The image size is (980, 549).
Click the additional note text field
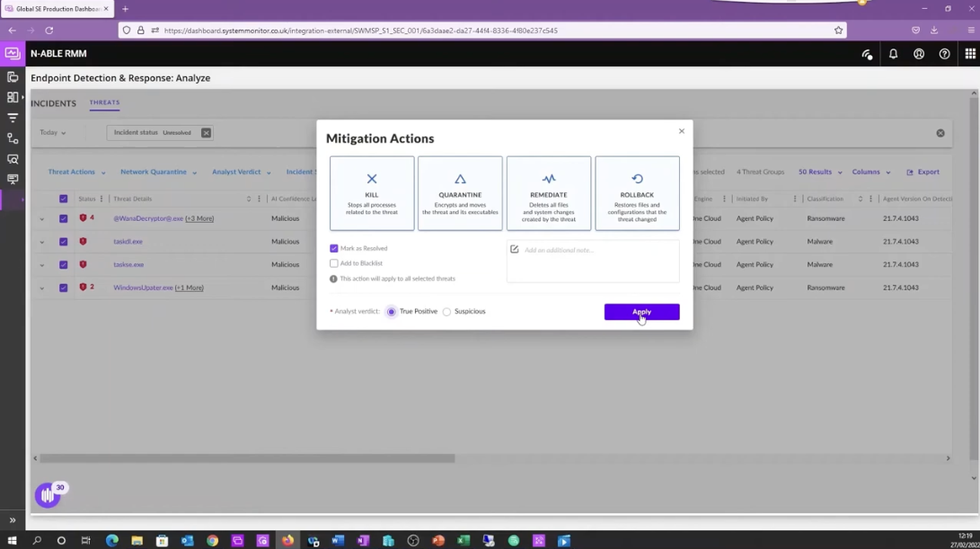[593, 261]
